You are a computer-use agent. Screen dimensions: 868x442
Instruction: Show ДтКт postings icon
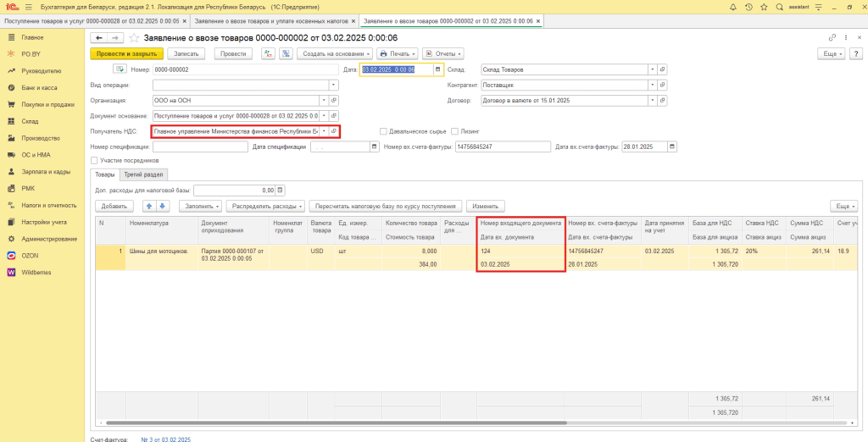[x=269, y=53]
